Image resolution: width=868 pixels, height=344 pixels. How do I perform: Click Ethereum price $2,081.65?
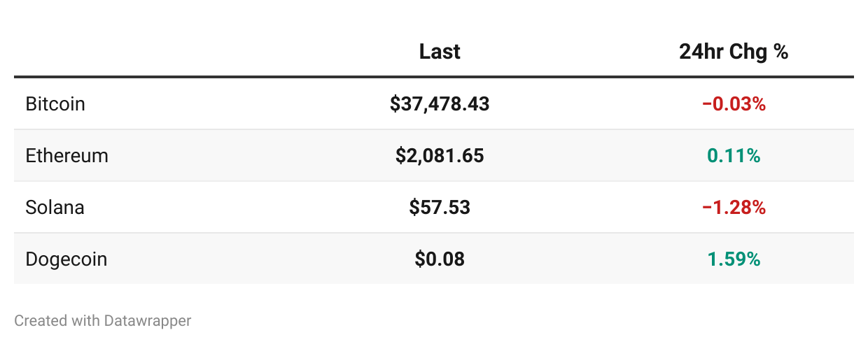click(440, 155)
